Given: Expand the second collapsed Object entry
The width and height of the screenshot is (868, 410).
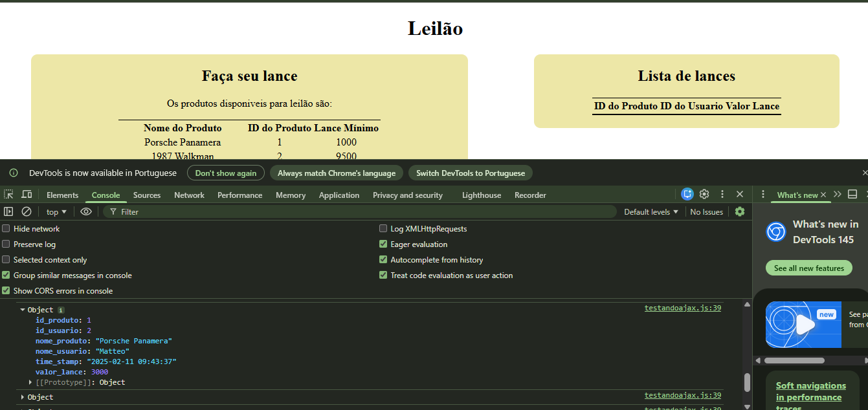Looking at the screenshot, I should click(x=23, y=397).
